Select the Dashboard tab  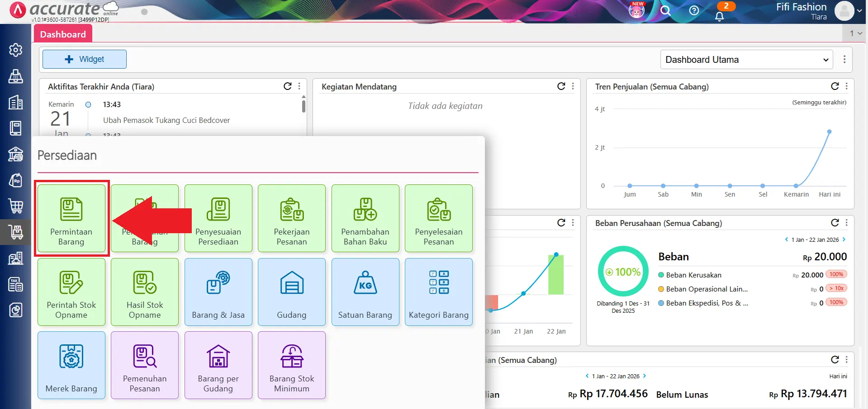click(x=63, y=34)
